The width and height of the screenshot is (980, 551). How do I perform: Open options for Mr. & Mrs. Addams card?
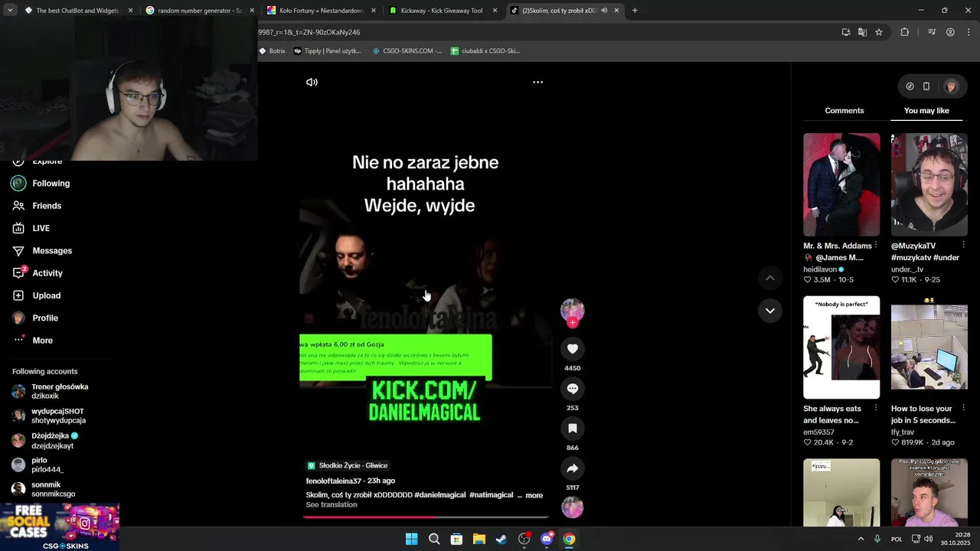pyautogui.click(x=876, y=246)
